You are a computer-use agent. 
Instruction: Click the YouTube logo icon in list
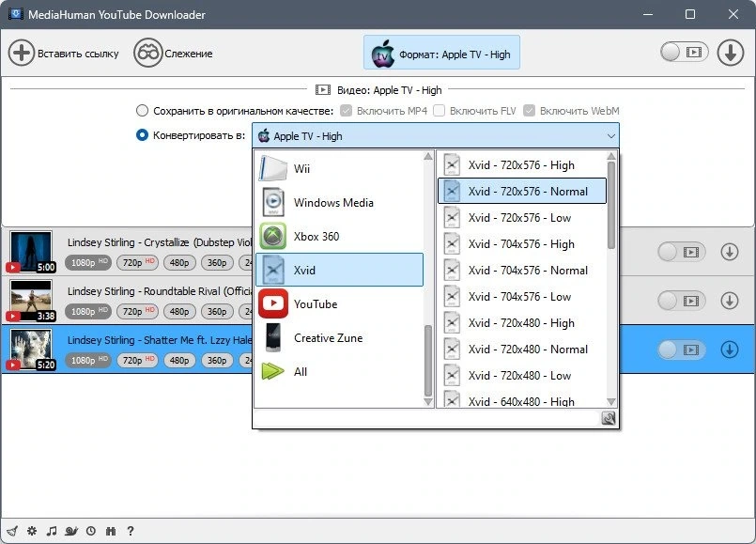[x=273, y=303]
